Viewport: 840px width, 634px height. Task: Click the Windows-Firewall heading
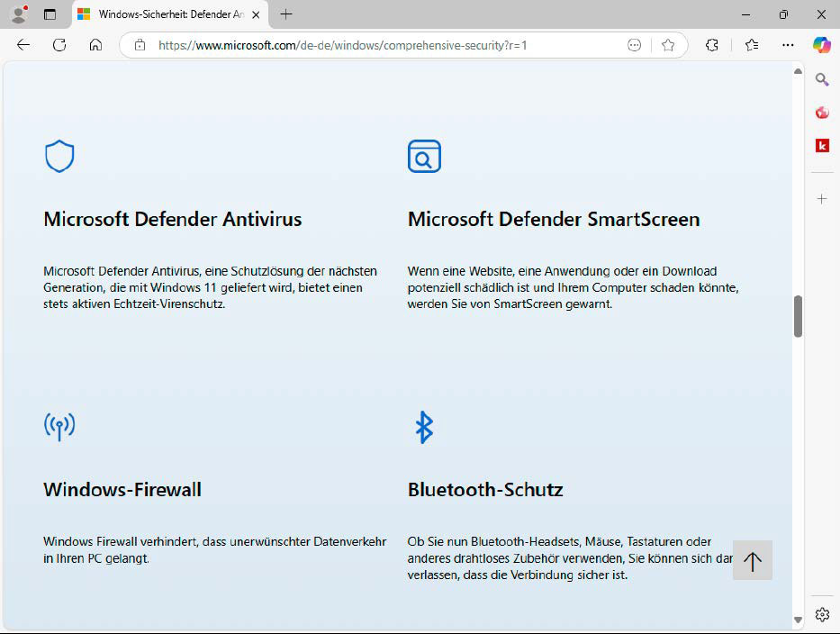pos(122,489)
